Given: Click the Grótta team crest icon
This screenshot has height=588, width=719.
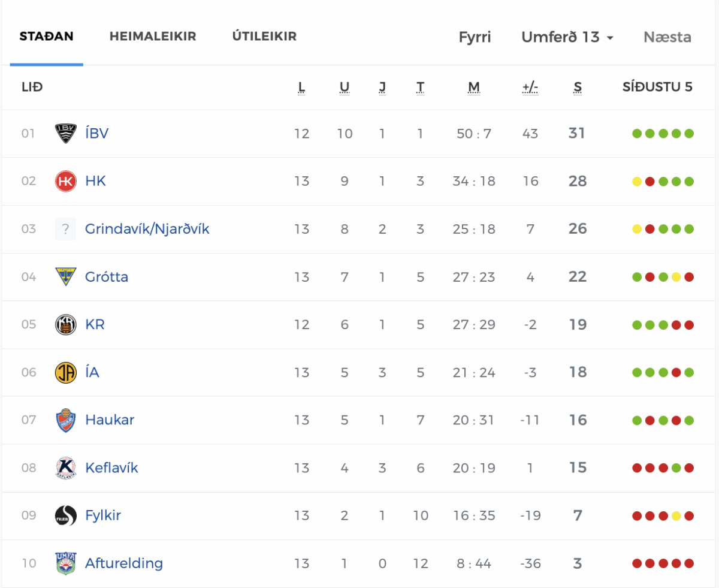Looking at the screenshot, I should [x=65, y=276].
